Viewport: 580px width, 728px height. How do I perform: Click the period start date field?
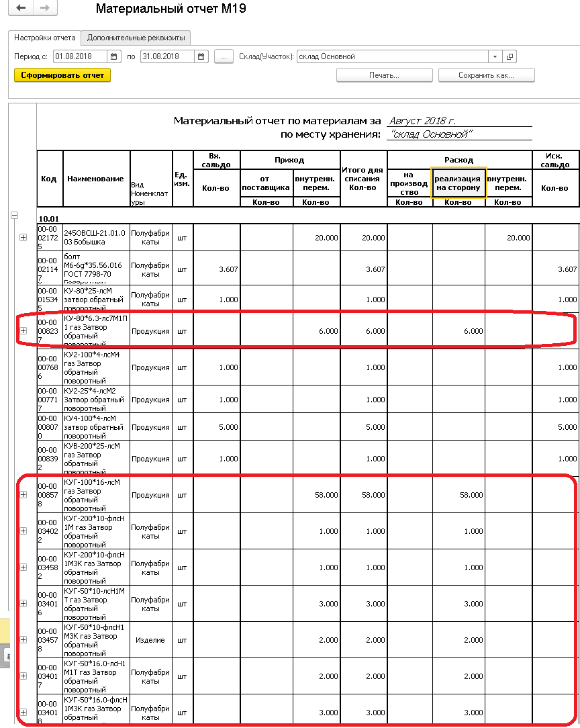81,57
